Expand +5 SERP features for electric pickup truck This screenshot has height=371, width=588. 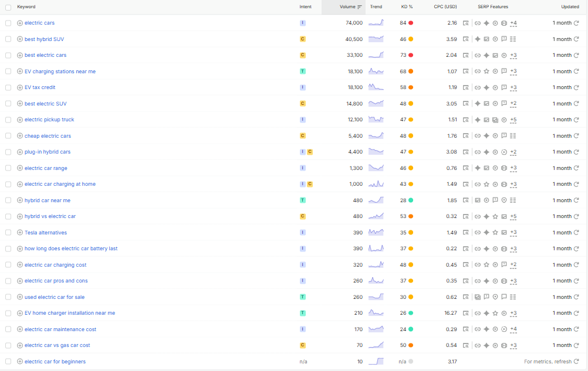(513, 120)
